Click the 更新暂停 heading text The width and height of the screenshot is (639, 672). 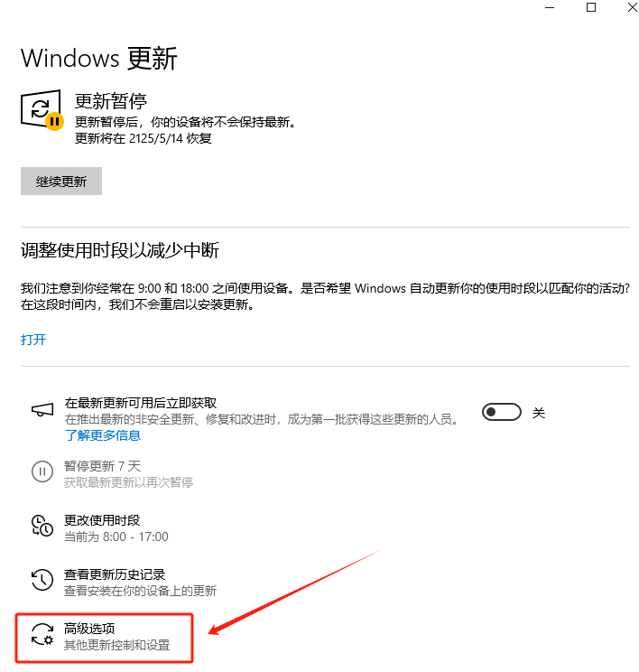(111, 101)
